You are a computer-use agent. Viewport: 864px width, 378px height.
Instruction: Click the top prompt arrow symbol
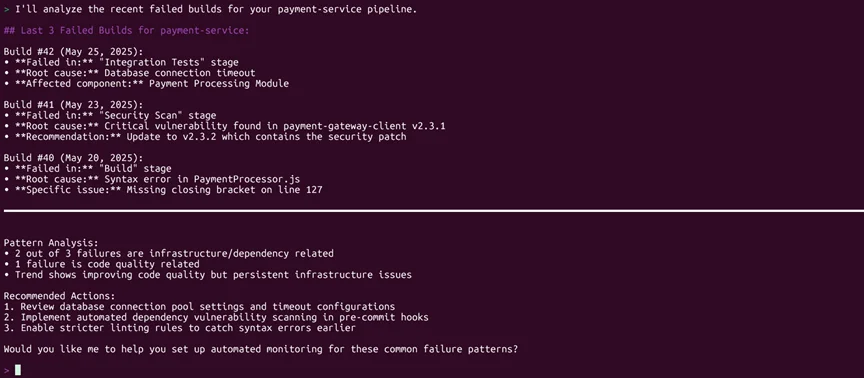coord(6,9)
